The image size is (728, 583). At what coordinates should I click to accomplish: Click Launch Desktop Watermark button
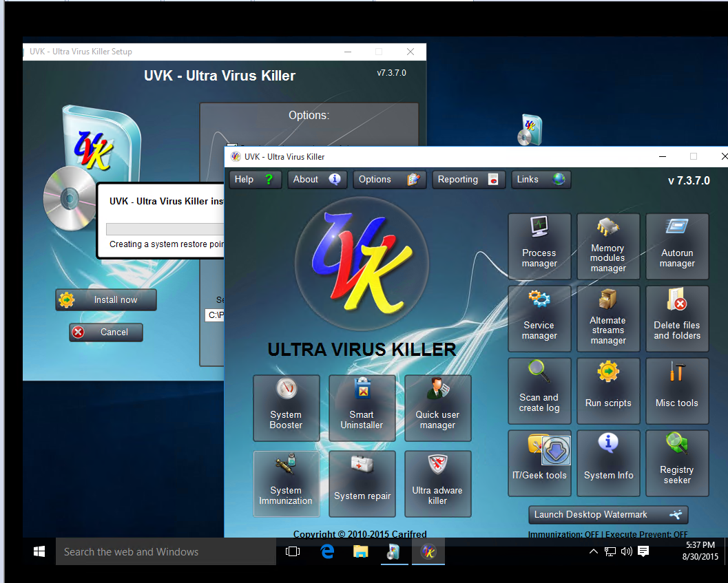pos(608,514)
